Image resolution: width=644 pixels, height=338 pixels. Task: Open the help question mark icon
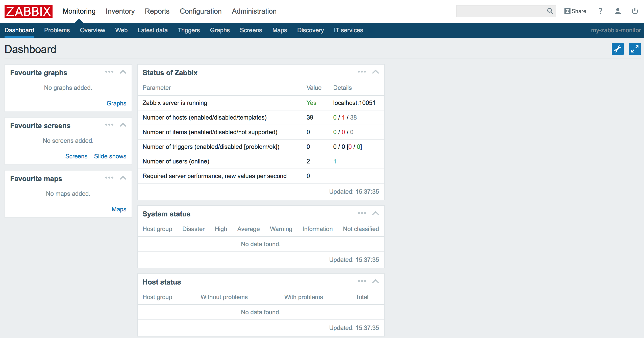(600, 11)
